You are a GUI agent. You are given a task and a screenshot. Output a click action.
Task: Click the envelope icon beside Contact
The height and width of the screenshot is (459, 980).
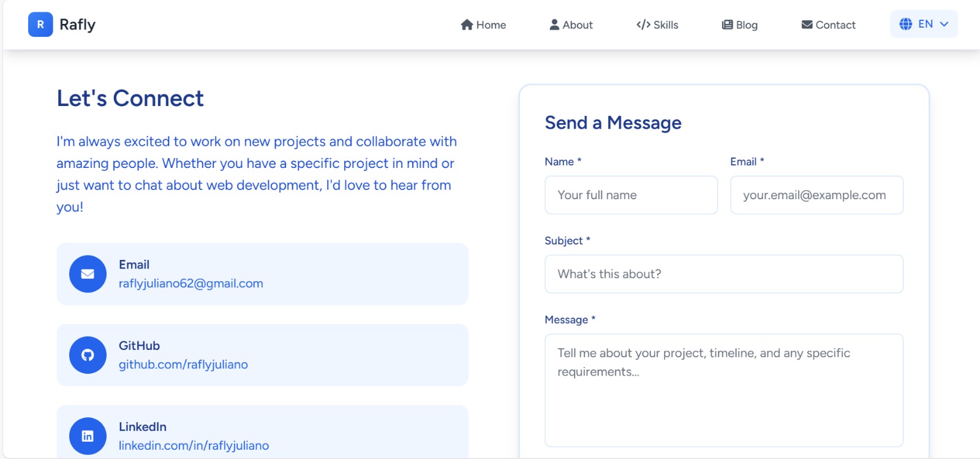tap(807, 25)
